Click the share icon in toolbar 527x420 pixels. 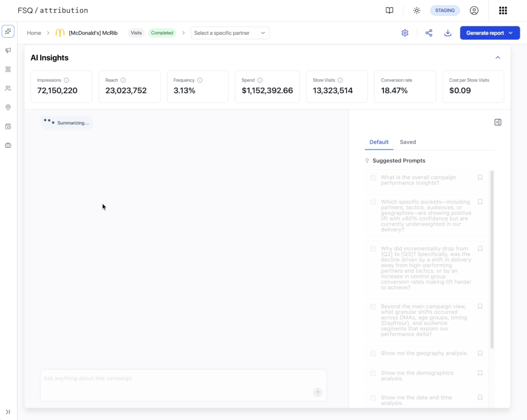coord(429,33)
